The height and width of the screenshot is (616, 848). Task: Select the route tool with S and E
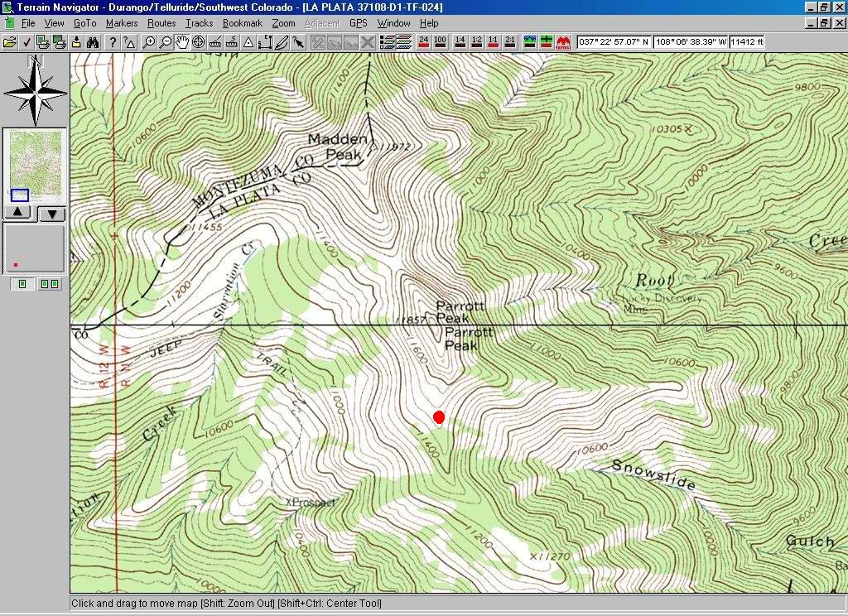click(265, 42)
